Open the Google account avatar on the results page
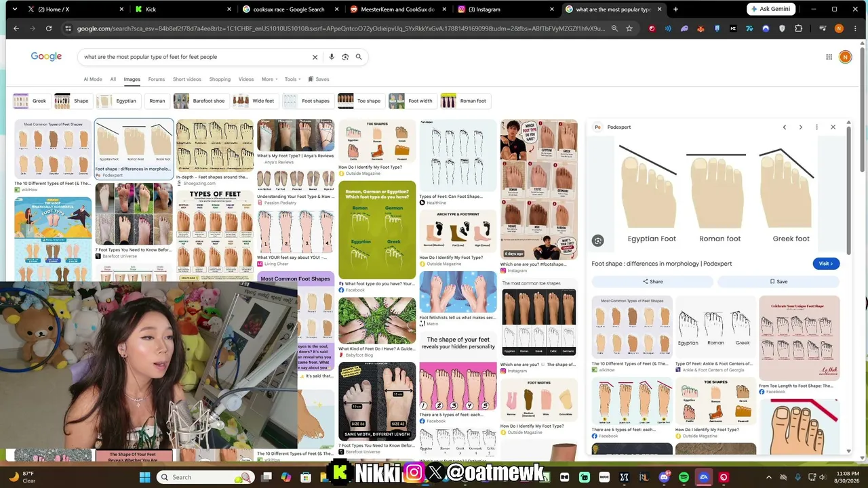Image resolution: width=868 pixels, height=488 pixels. click(845, 57)
